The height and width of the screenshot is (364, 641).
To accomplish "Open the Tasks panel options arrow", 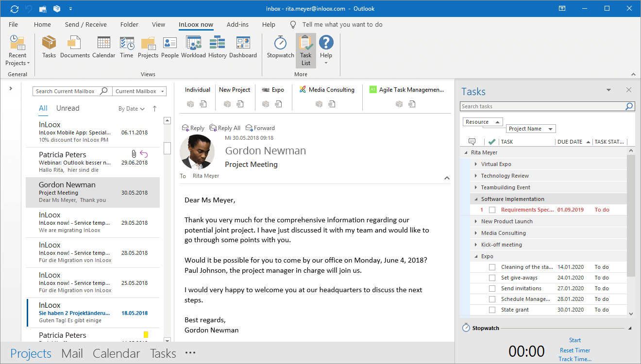I will pos(608,90).
